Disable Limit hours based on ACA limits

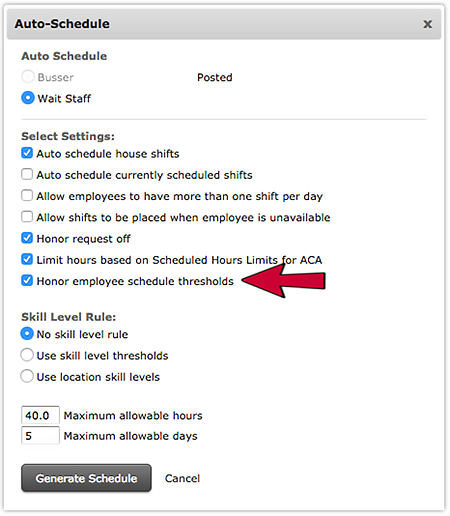point(27,259)
